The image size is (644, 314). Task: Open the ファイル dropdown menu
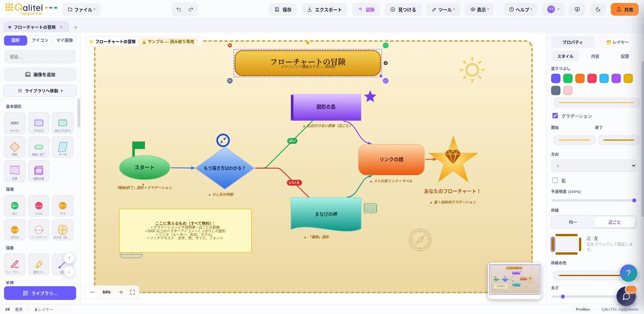(x=82, y=9)
